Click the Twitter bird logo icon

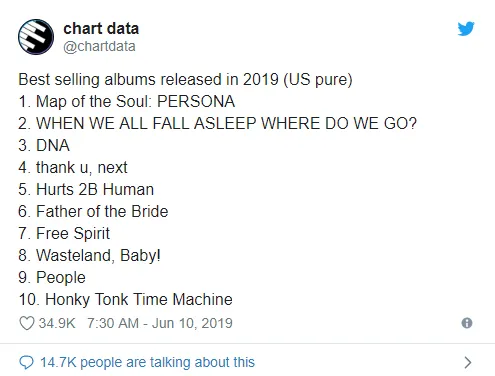pyautogui.click(x=466, y=29)
